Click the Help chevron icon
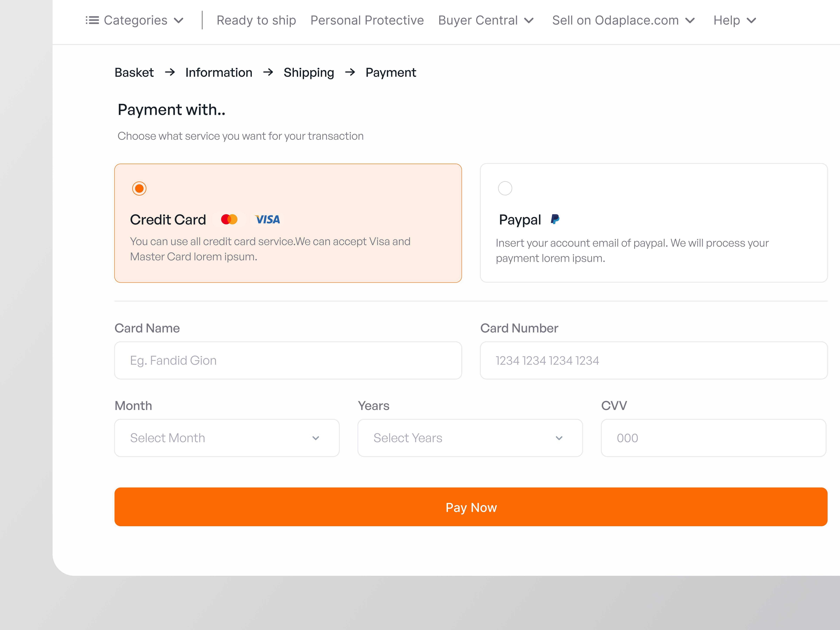The width and height of the screenshot is (840, 630). click(751, 21)
